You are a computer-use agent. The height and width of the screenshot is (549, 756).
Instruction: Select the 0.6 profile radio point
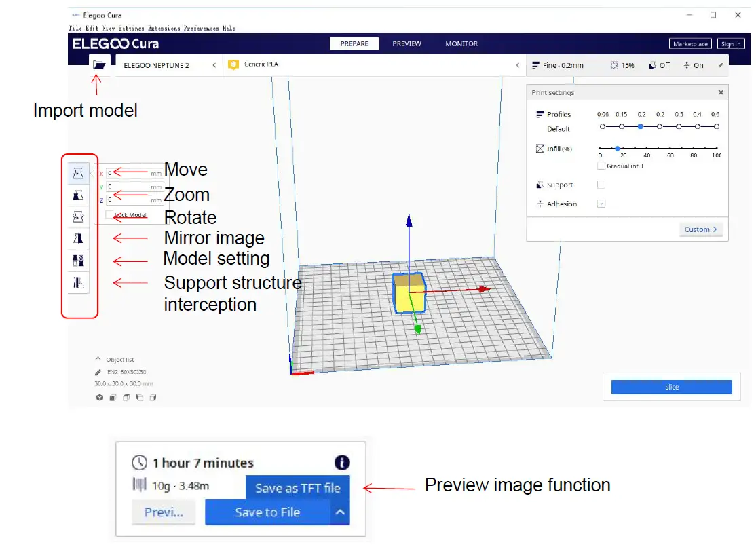click(x=717, y=126)
